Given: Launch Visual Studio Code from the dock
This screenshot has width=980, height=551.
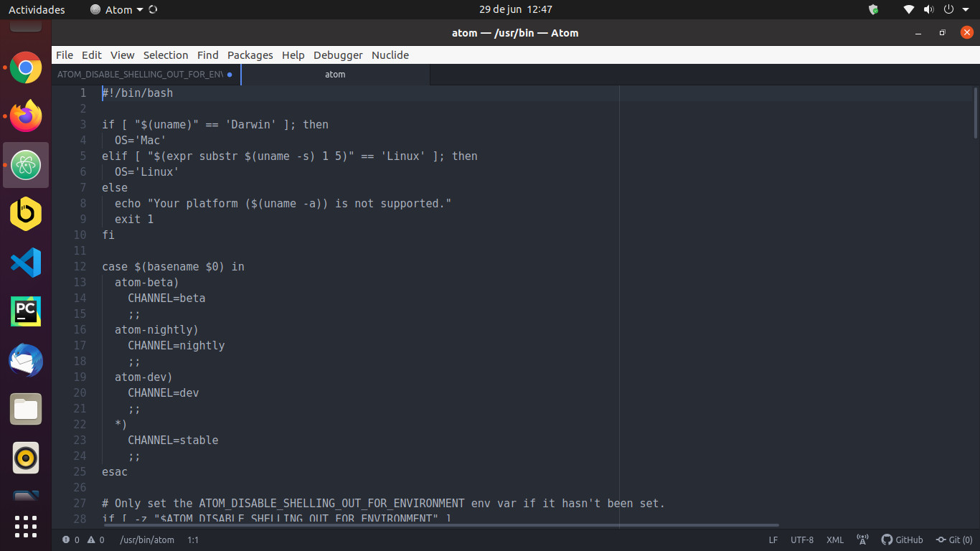Looking at the screenshot, I should [26, 263].
